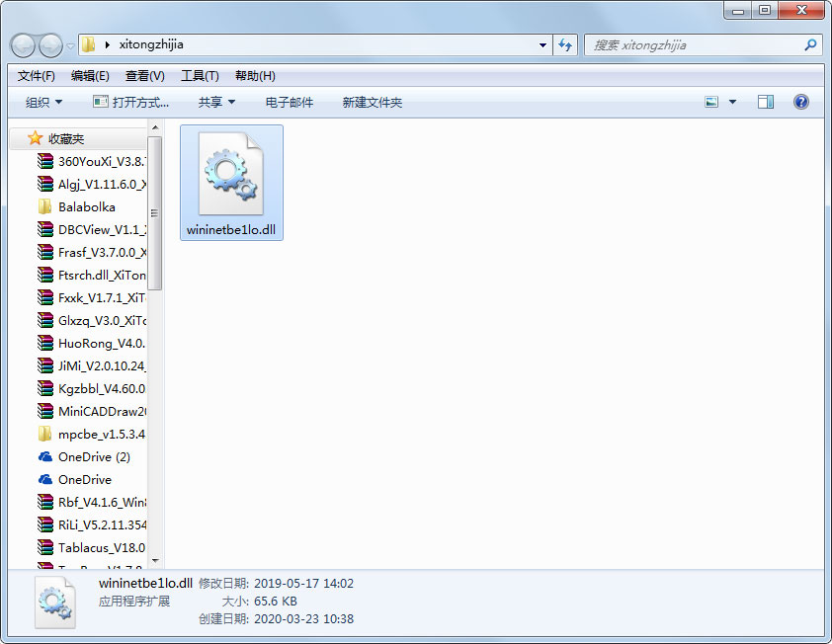
Task: Select the wininetbe1lo.dll file icon
Action: [231, 174]
